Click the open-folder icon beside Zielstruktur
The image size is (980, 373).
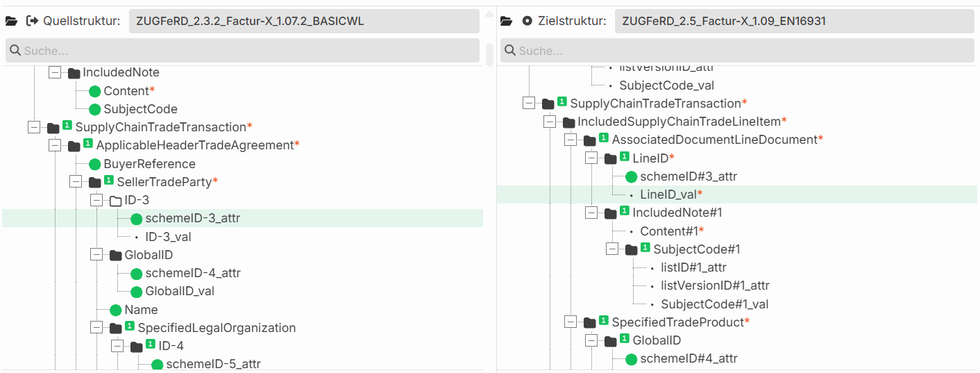point(507,21)
